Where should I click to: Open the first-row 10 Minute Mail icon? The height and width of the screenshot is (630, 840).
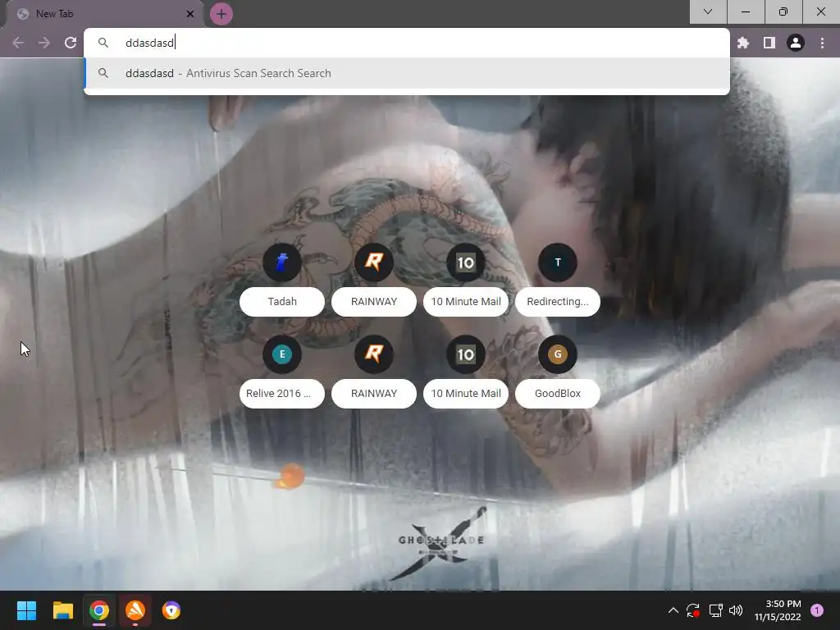(x=466, y=262)
